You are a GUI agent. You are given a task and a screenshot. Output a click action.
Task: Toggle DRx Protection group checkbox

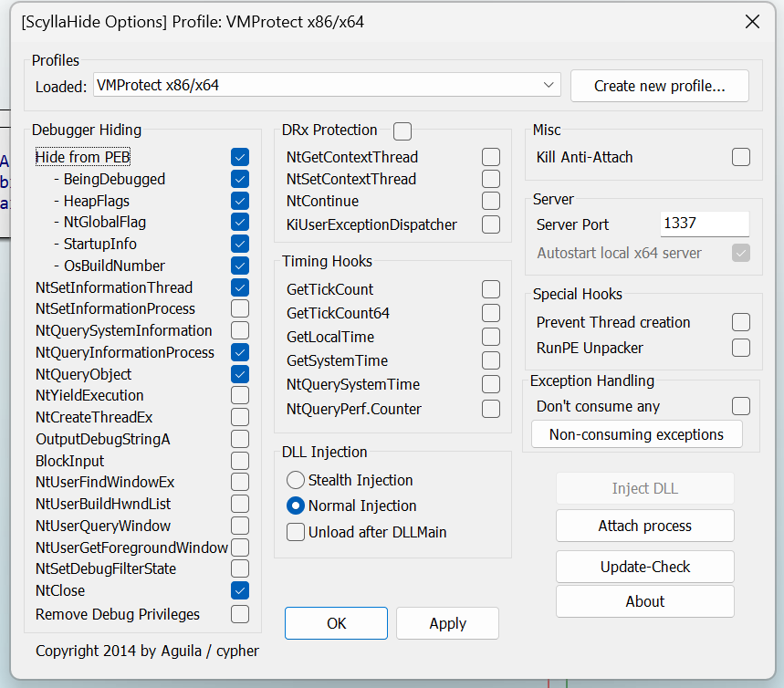(x=402, y=131)
